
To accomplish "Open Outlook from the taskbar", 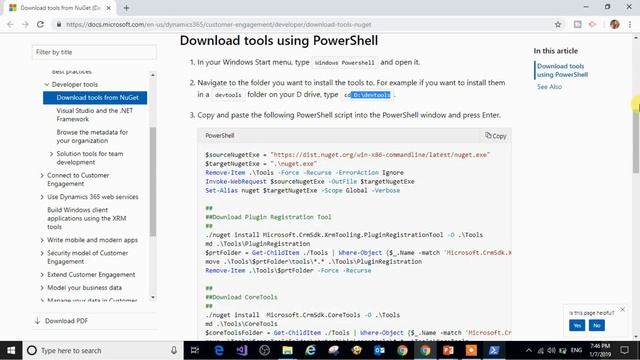I will pyautogui.click(x=379, y=351).
